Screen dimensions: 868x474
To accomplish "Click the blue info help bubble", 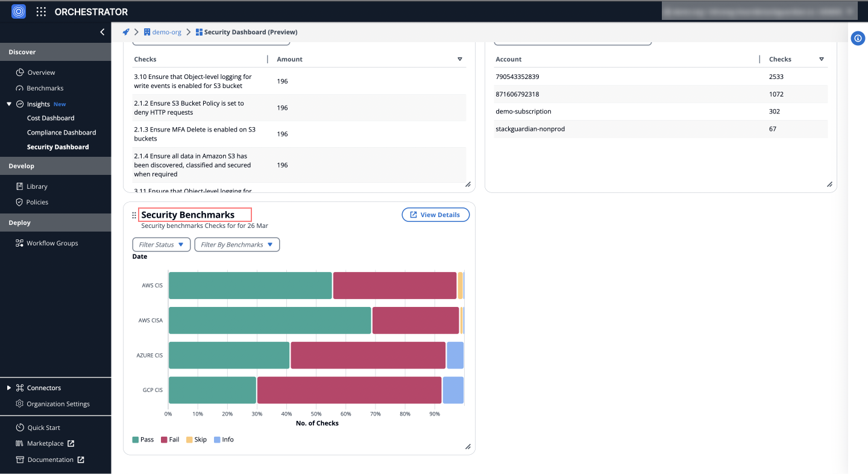I will (858, 38).
